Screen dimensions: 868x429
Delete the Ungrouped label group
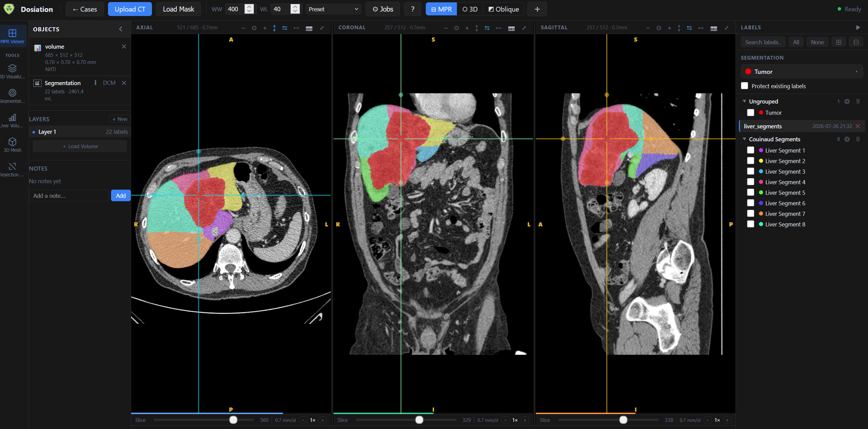pyautogui.click(x=858, y=101)
